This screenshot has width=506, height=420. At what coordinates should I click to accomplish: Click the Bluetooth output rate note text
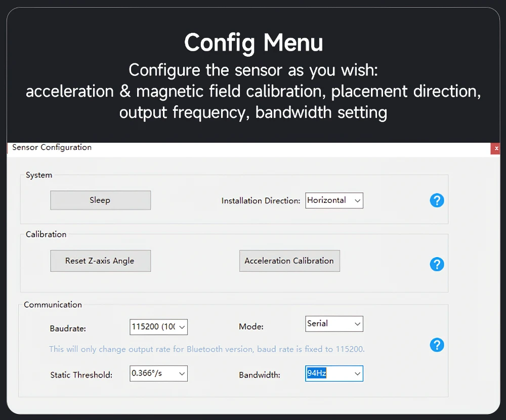pos(206,349)
